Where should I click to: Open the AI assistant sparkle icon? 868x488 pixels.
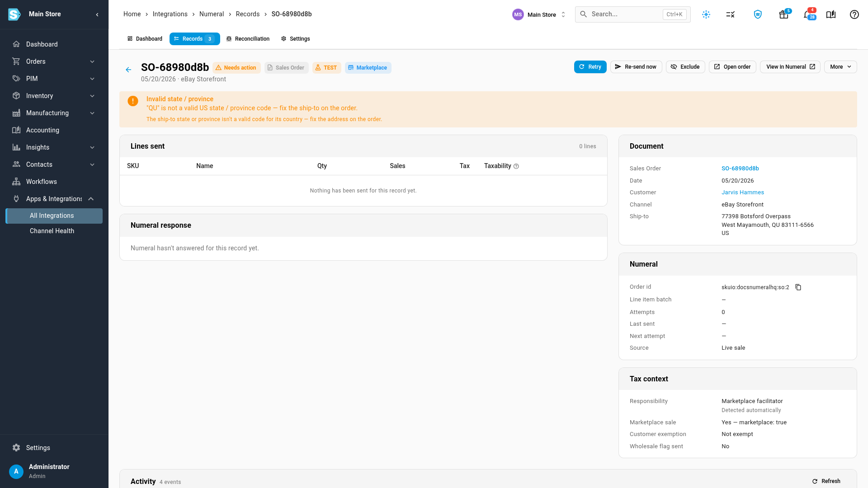[x=706, y=14]
